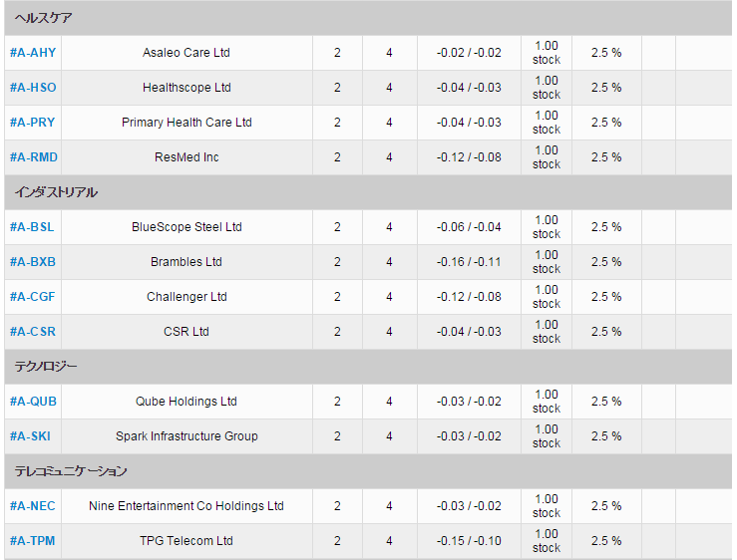Open the #A-CGF symbol link
This screenshot has width=737, height=560.
[x=33, y=297]
